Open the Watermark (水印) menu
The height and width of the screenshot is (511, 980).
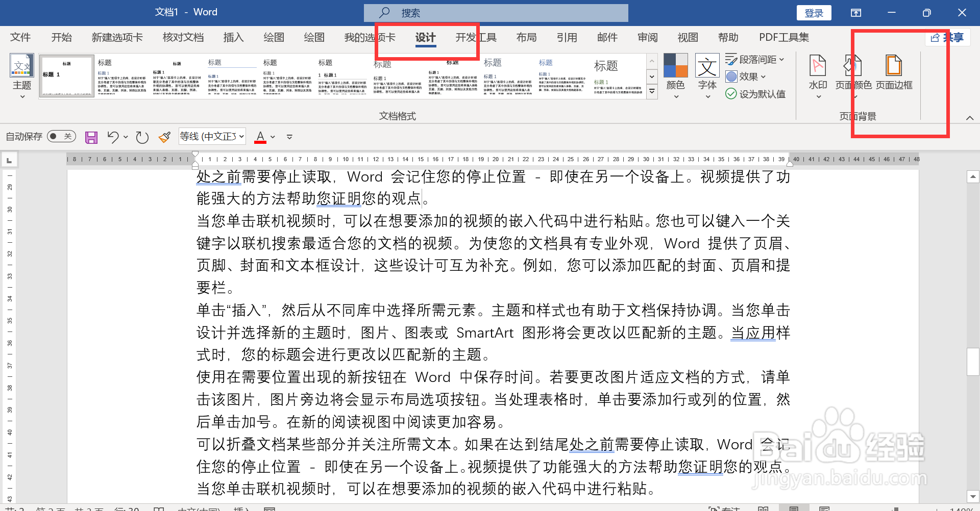(818, 75)
